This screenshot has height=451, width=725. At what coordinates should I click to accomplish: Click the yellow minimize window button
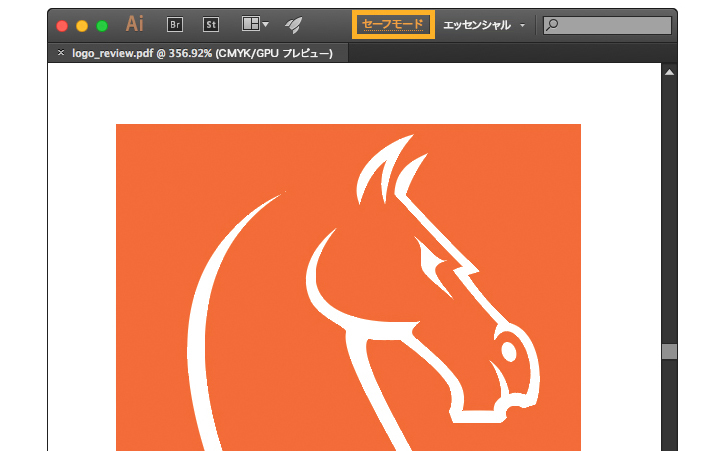click(x=82, y=26)
